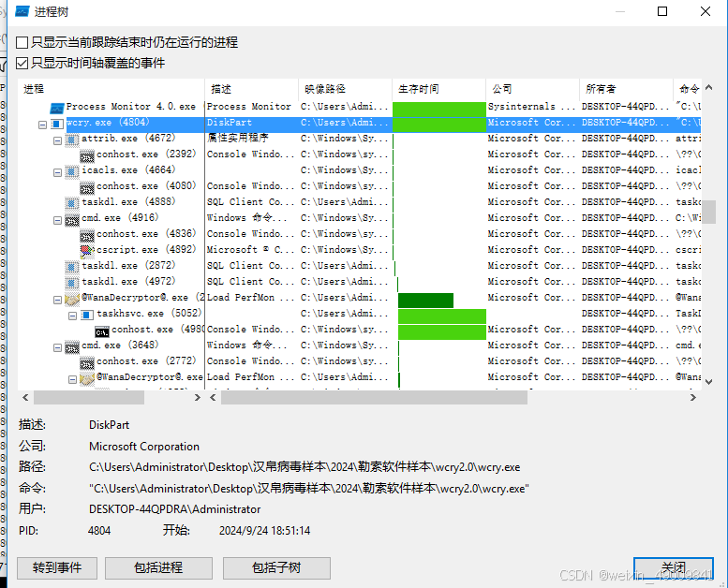Image resolution: width=728 pixels, height=588 pixels.
Task: Click the conhost.exe (498x) console icon
Action: click(x=102, y=331)
